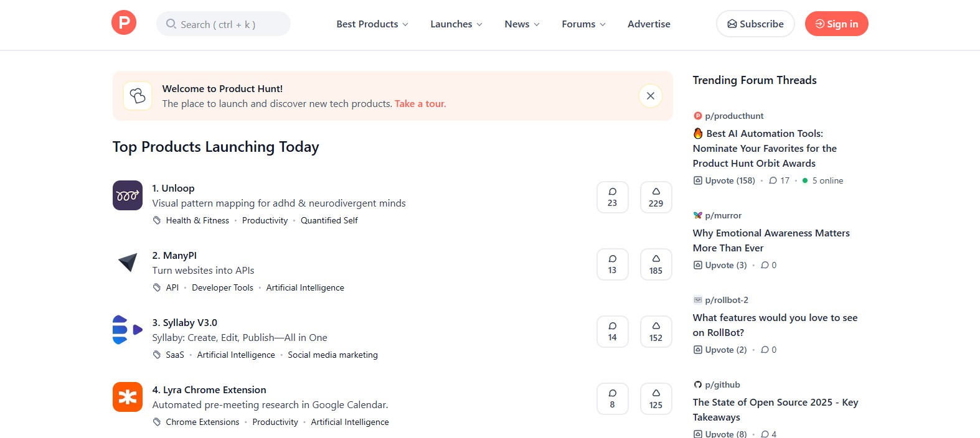The width and height of the screenshot is (980, 438).
Task: Open RollBot features thread
Action: [x=775, y=325]
